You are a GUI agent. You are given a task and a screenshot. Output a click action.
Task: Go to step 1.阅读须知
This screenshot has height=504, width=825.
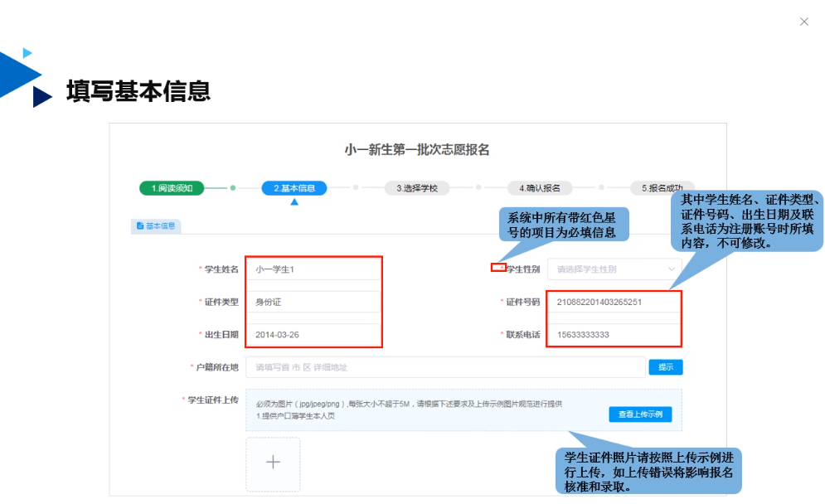click(172, 188)
